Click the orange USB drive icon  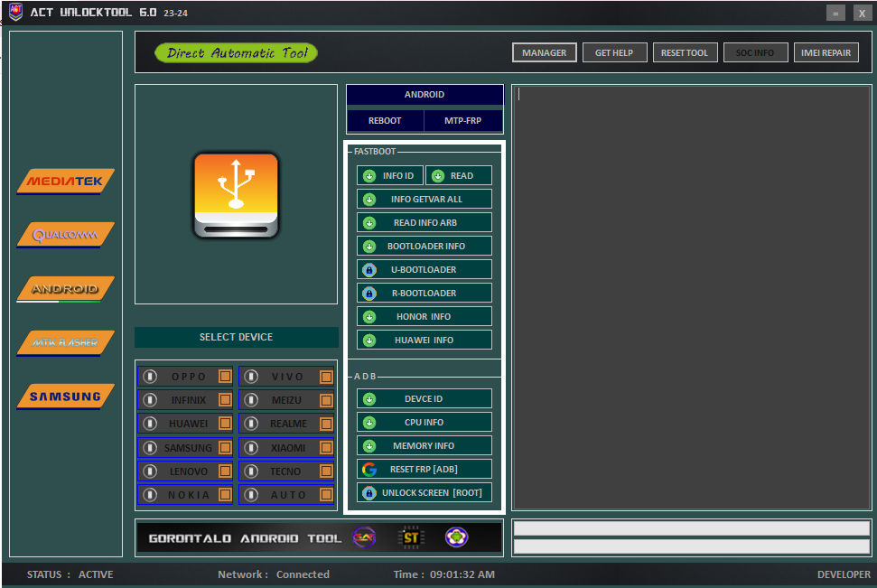[236, 195]
